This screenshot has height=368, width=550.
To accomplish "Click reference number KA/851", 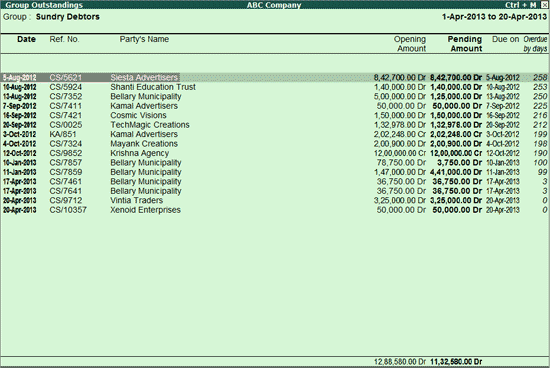I will pos(63,134).
